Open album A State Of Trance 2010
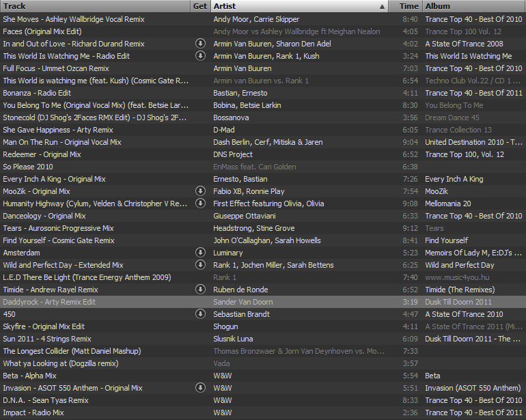Screen dimensions: 526x420 (464, 314)
